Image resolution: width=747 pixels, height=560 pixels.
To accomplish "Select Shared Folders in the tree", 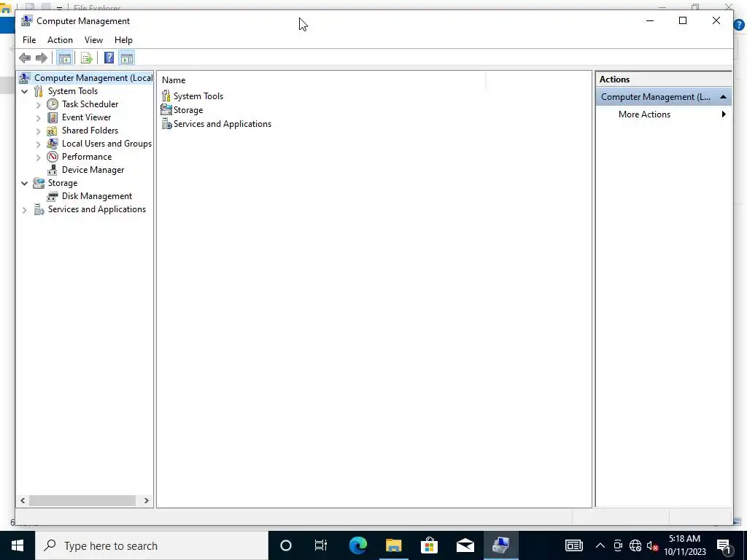I will click(90, 131).
